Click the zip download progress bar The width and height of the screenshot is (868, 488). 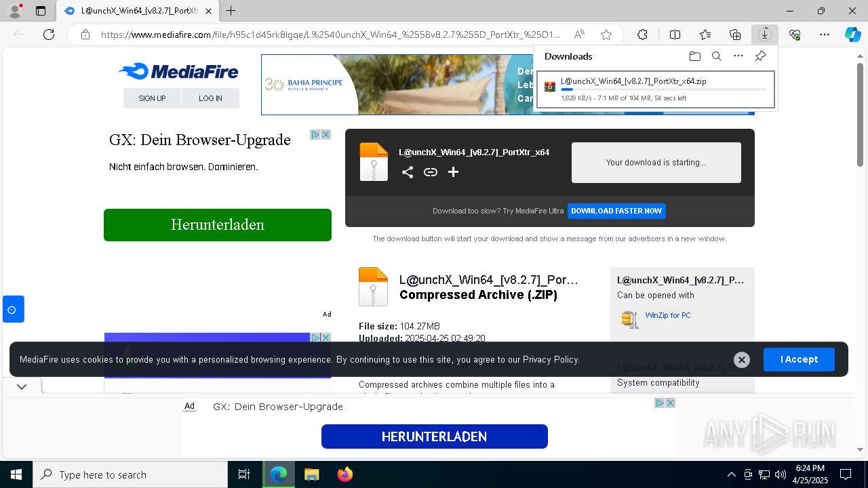(x=663, y=89)
